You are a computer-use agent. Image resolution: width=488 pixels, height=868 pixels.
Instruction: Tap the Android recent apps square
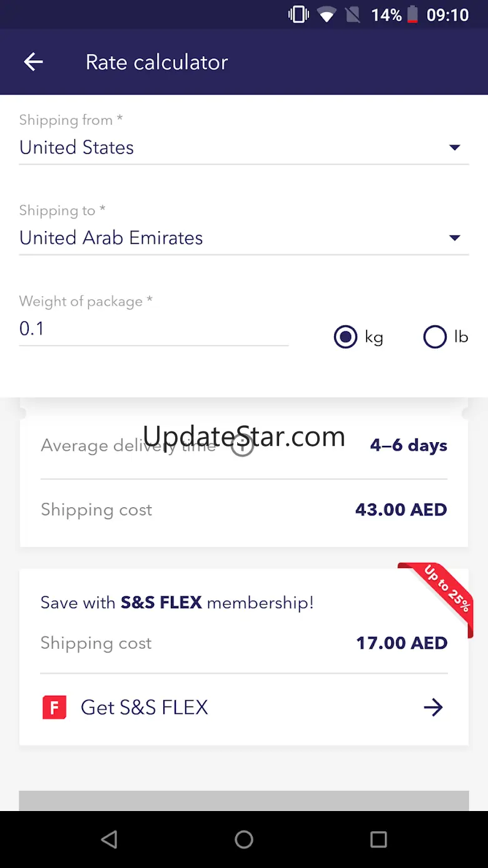(379, 839)
